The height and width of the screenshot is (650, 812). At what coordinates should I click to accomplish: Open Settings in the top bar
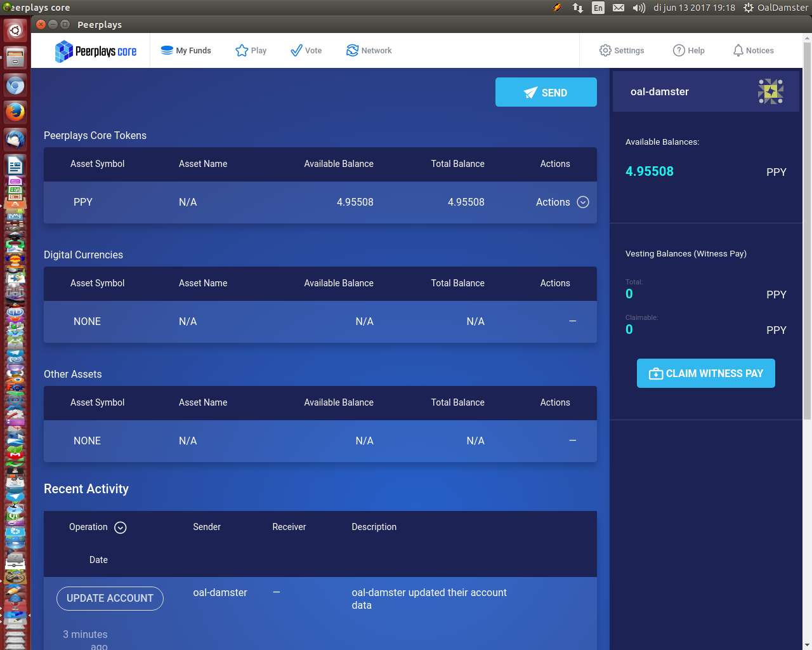point(622,51)
